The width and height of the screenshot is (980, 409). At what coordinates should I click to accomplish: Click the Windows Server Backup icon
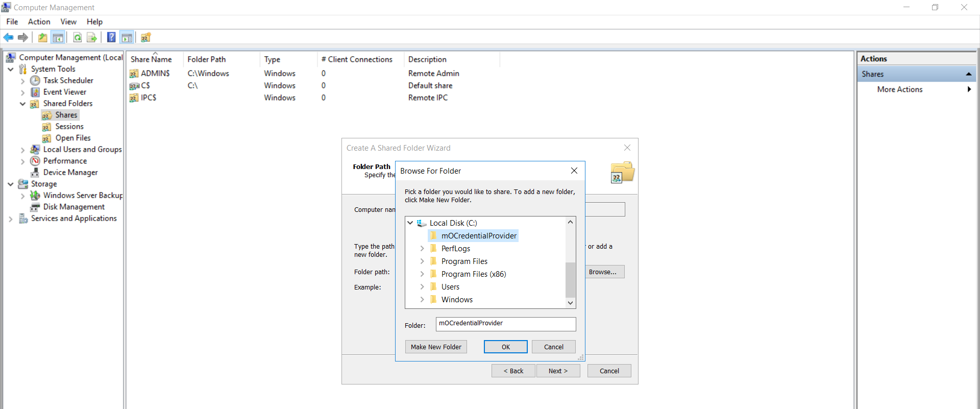point(35,196)
